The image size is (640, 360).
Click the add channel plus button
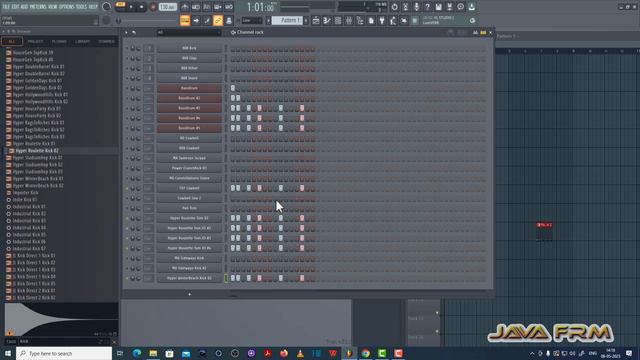[x=189, y=294]
